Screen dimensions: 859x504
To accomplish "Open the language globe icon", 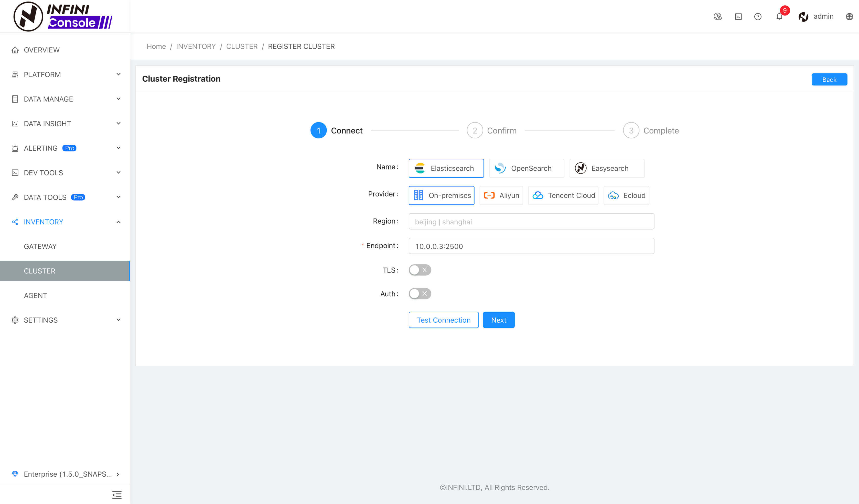I will coord(850,16).
